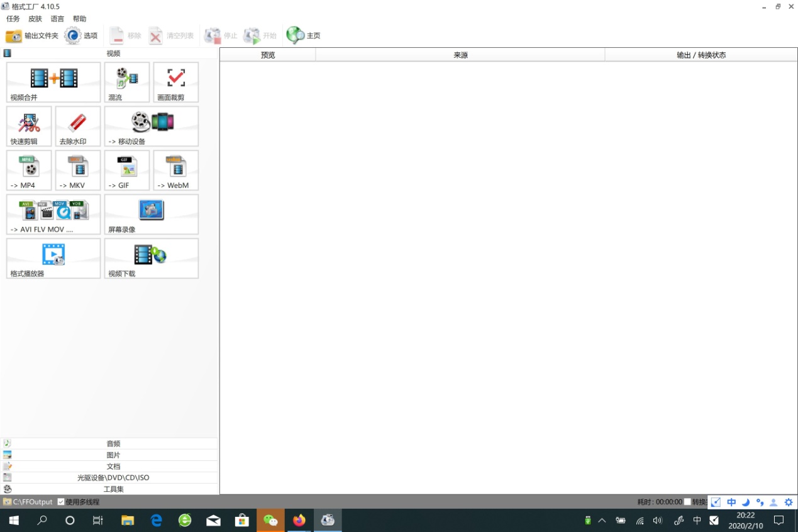The image size is (798, 532).
Task: Expand the 音频 audio category
Action: [x=113, y=443]
